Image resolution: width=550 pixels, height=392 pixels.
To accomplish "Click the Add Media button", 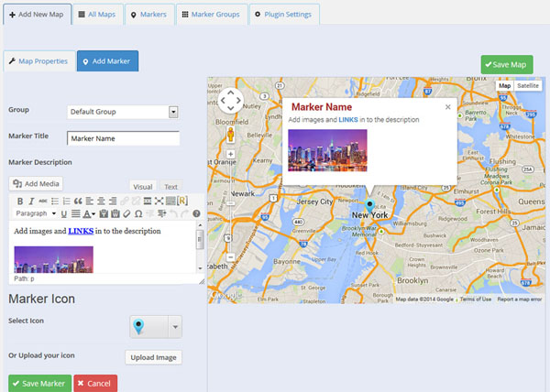I will (x=36, y=184).
